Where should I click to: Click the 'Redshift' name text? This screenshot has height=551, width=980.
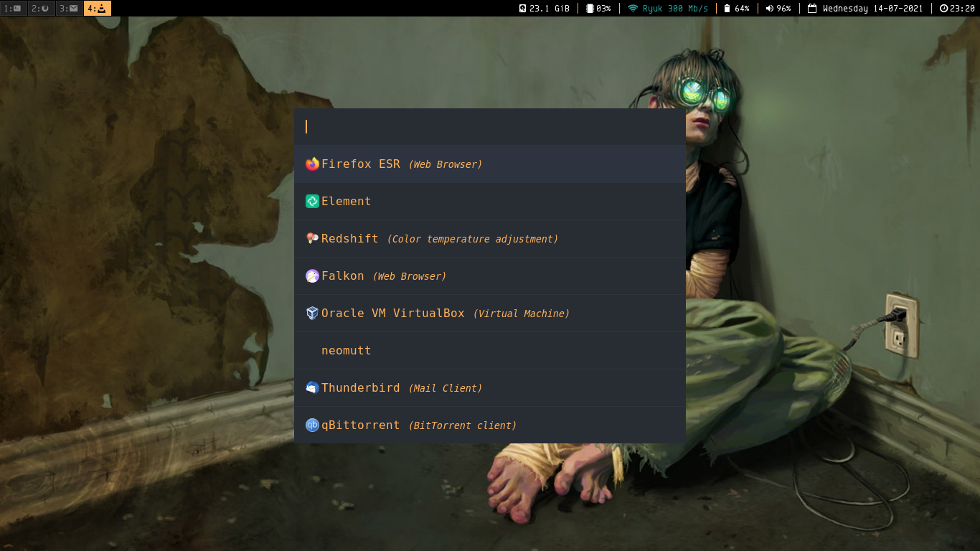pyautogui.click(x=350, y=239)
